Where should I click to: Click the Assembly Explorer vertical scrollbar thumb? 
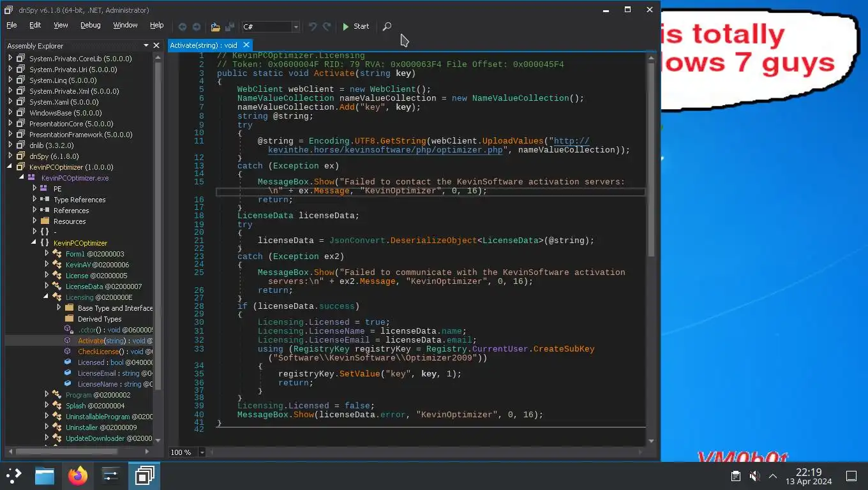point(158,225)
